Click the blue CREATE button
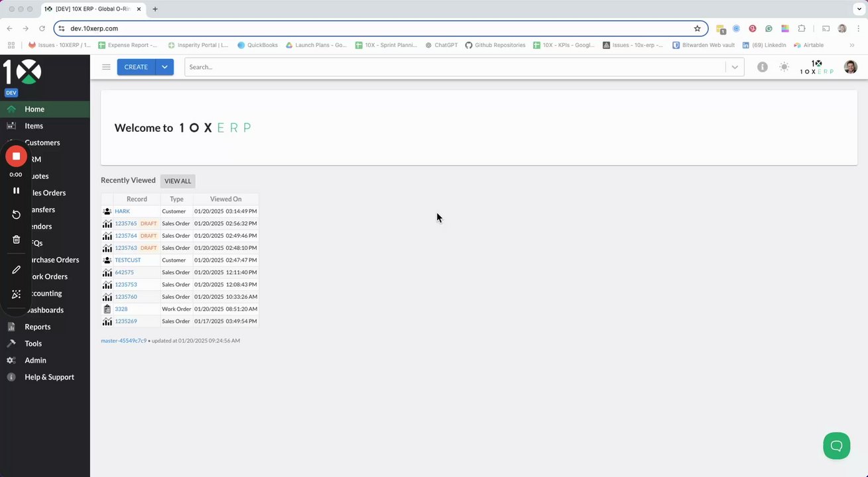Image resolution: width=868 pixels, height=477 pixels. [136, 67]
